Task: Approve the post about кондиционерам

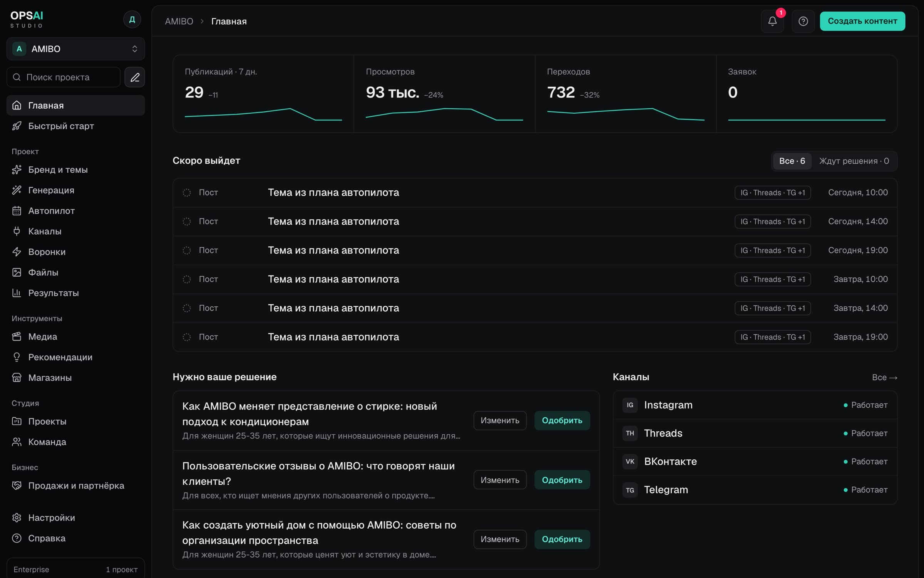Action: [x=562, y=420]
